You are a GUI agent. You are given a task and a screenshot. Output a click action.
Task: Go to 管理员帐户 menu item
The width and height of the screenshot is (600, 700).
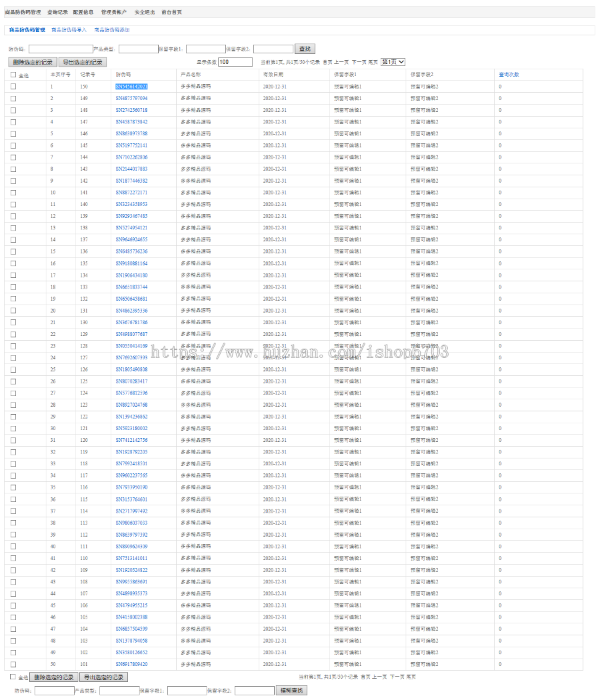114,12
